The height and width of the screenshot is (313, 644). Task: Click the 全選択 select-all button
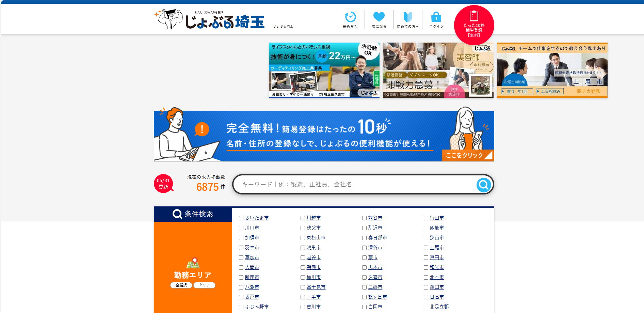pos(181,285)
